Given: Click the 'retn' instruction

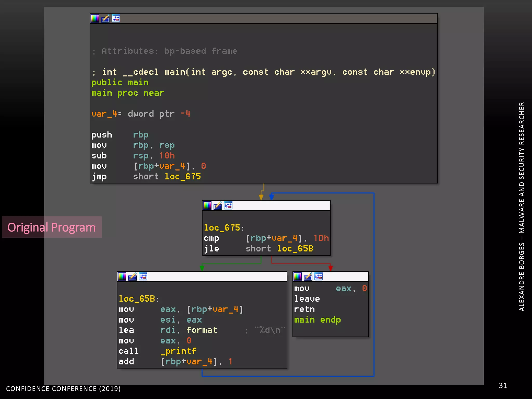Looking at the screenshot, I should pos(304,309).
